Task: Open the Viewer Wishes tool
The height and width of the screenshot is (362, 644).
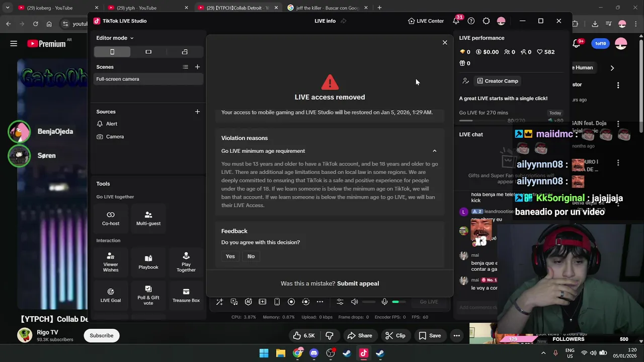Action: coord(111,262)
